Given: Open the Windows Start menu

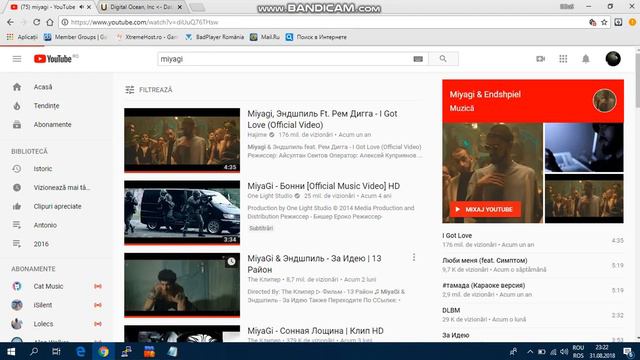Looking at the screenshot, I should (x=11, y=351).
